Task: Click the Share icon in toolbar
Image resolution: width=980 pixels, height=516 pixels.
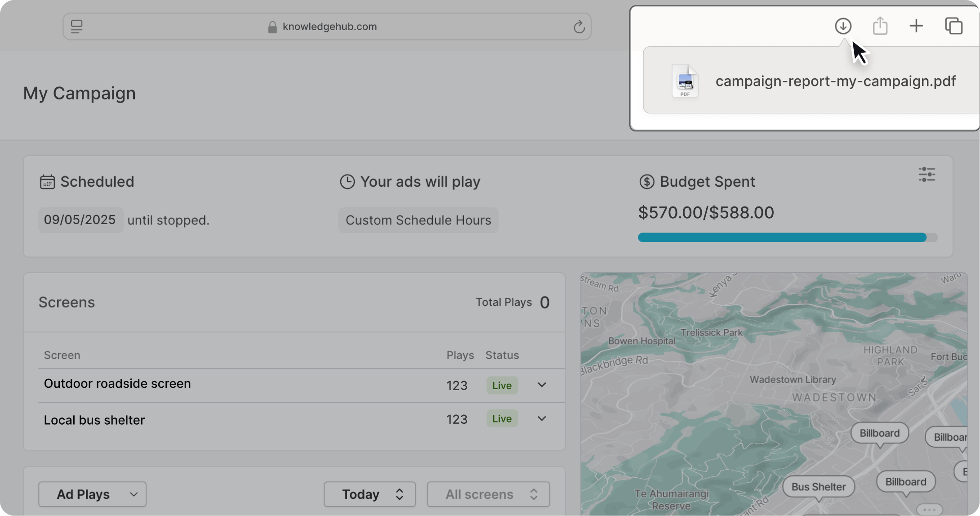Action: 880,26
